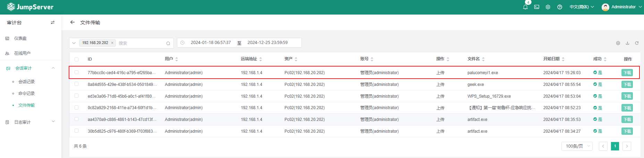The width and height of the screenshot is (644, 158).
Task: Check the row with ID 0c82a929-2168
Action: (x=77, y=107)
